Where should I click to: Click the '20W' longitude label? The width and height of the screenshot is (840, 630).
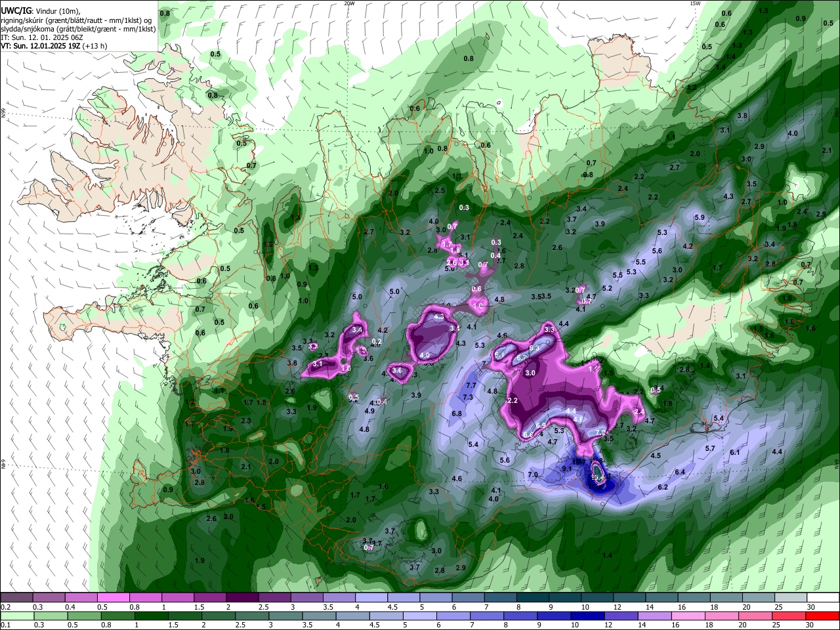pyautogui.click(x=349, y=3)
